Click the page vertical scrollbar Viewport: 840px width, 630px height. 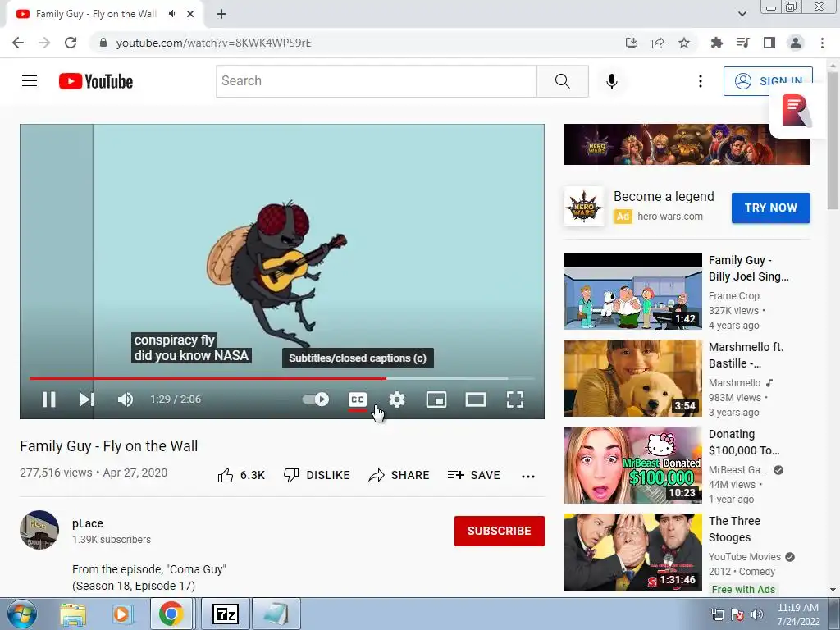click(833, 141)
